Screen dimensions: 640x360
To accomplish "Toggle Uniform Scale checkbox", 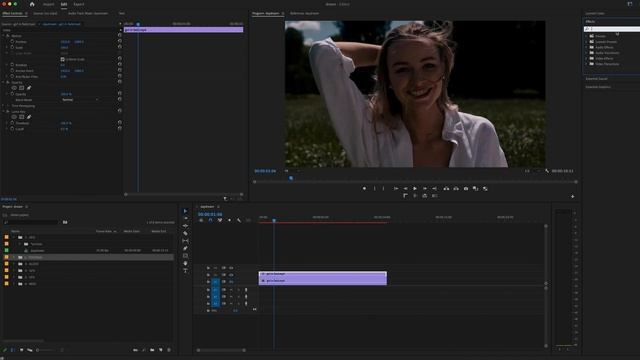I will coord(62,59).
